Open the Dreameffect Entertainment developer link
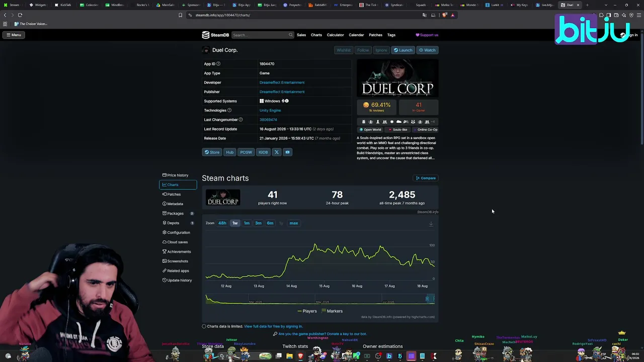Image resolution: width=644 pixels, height=362 pixels. tap(282, 82)
